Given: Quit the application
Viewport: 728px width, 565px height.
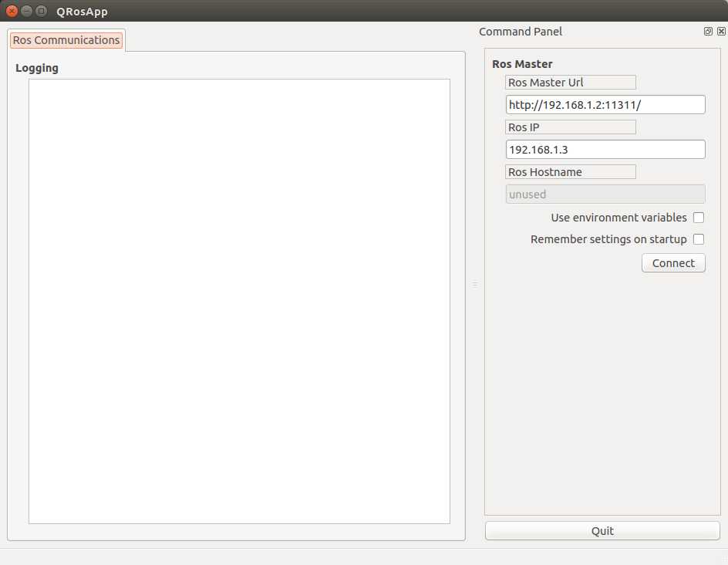Looking at the screenshot, I should point(602,530).
